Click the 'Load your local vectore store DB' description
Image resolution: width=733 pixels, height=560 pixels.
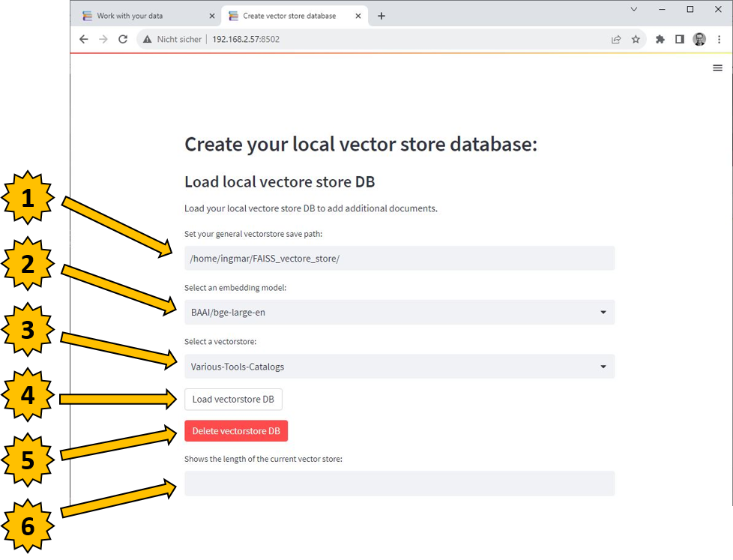click(311, 208)
